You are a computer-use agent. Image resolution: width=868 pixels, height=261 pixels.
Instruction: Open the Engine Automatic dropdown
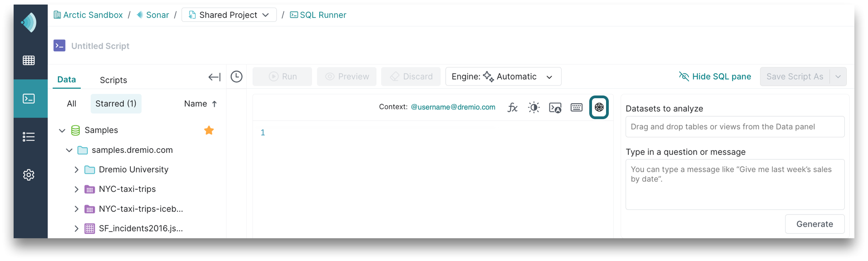point(503,76)
